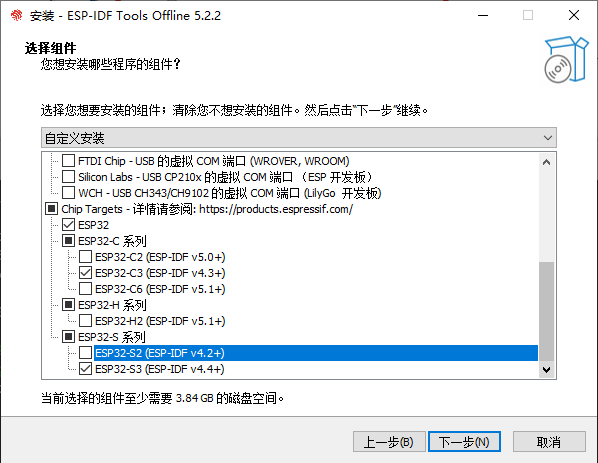
Task: Click scrollbar up arrow in component list
Action: [546, 162]
